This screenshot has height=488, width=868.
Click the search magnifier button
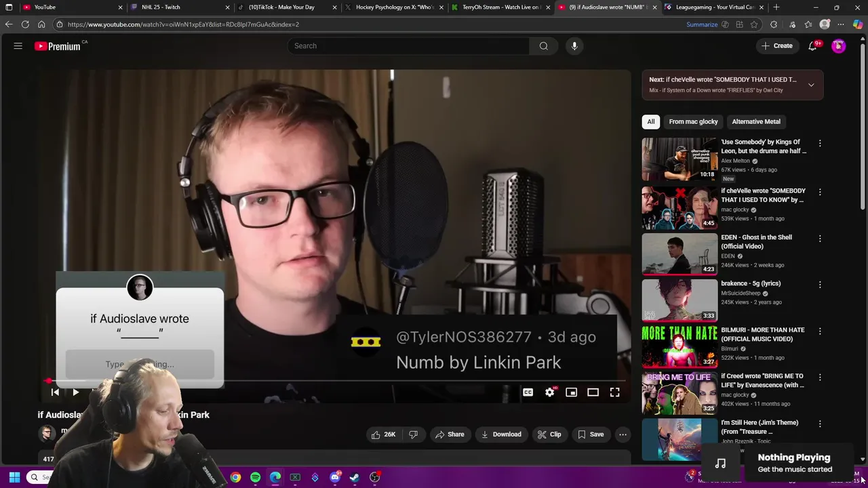point(543,46)
